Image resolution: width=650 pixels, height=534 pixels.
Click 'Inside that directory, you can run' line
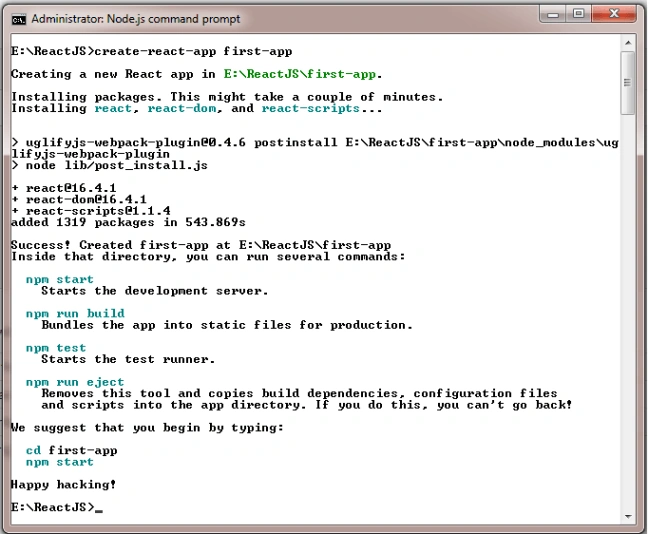click(x=208, y=257)
